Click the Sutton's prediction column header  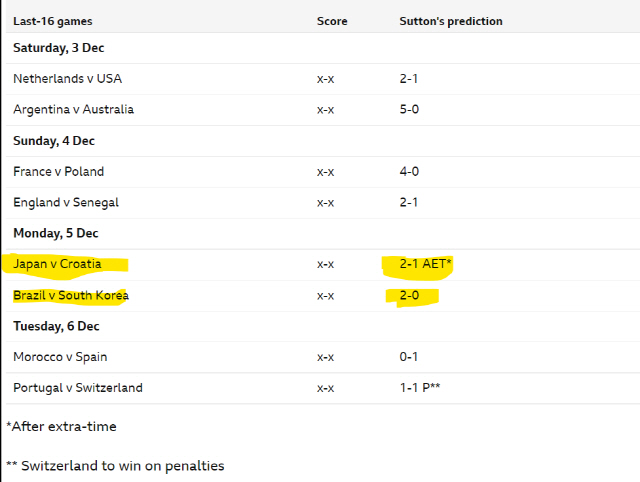(451, 21)
